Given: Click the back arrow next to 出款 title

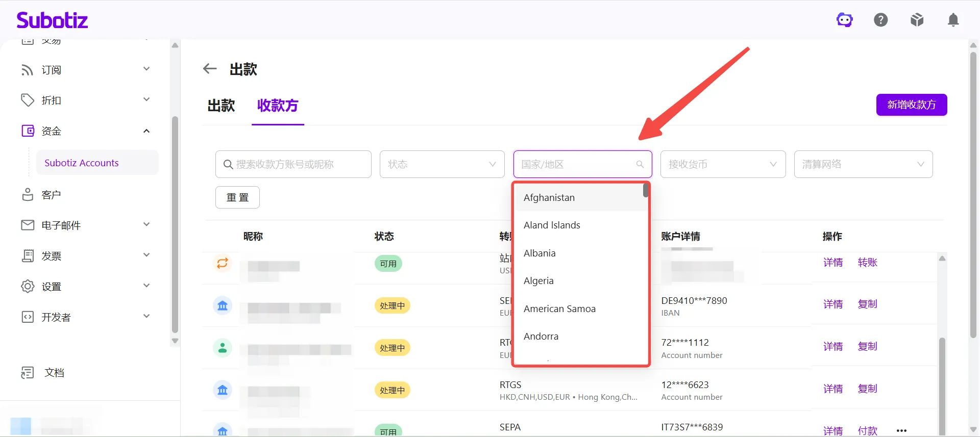Looking at the screenshot, I should pyautogui.click(x=210, y=69).
